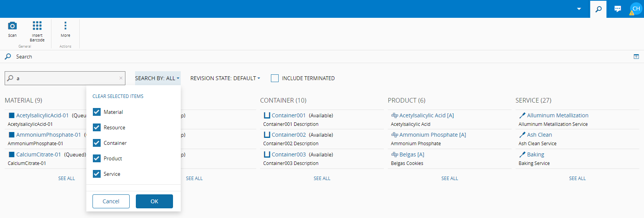Open the search magnifier in top bar
Screen dimensions: 644x218
[x=598, y=9]
